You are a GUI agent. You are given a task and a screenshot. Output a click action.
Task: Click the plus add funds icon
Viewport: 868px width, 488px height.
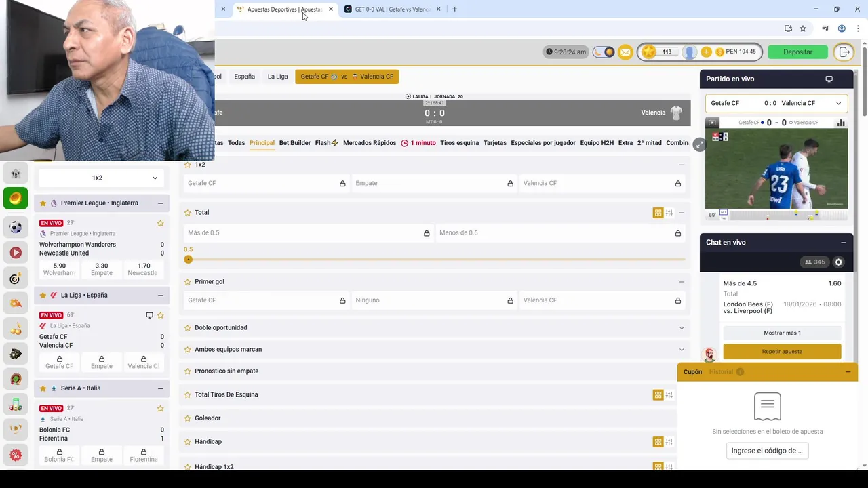(x=706, y=52)
